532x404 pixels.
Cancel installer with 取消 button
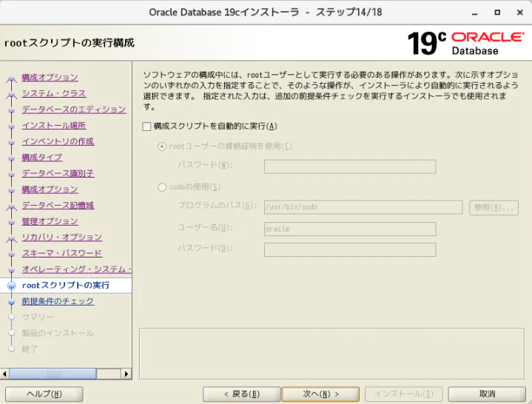tap(487, 394)
